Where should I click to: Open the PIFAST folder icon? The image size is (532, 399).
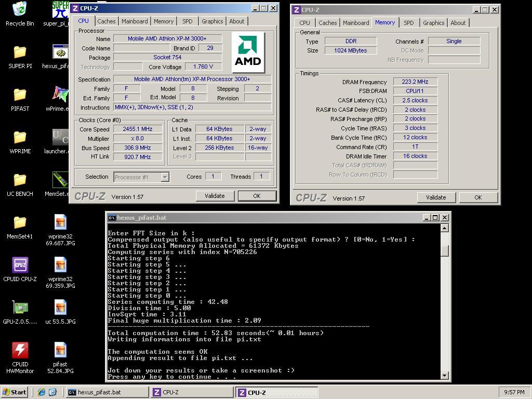click(20, 99)
